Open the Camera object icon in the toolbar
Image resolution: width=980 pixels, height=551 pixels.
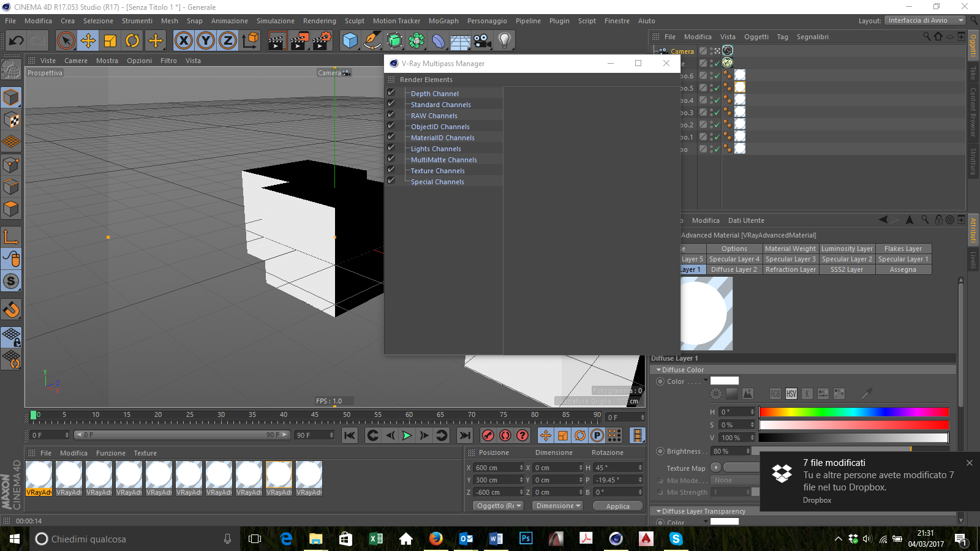coord(482,41)
